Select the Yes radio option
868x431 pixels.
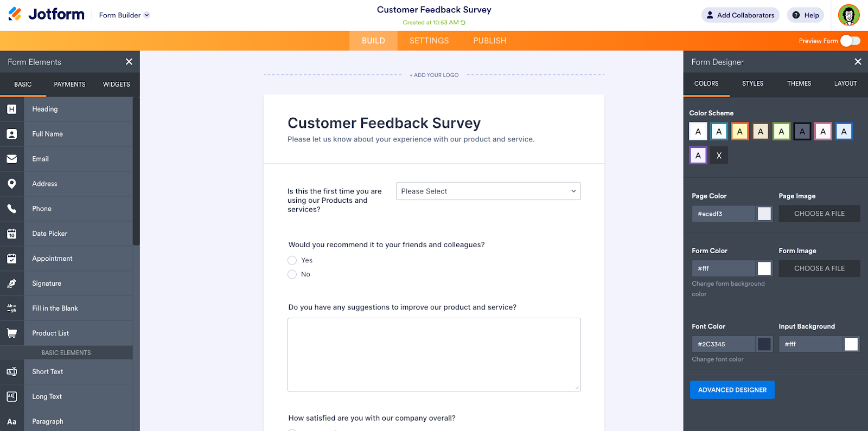(x=292, y=260)
